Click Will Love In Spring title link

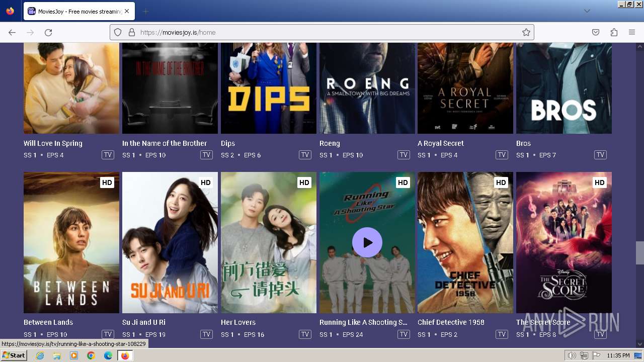click(x=53, y=143)
